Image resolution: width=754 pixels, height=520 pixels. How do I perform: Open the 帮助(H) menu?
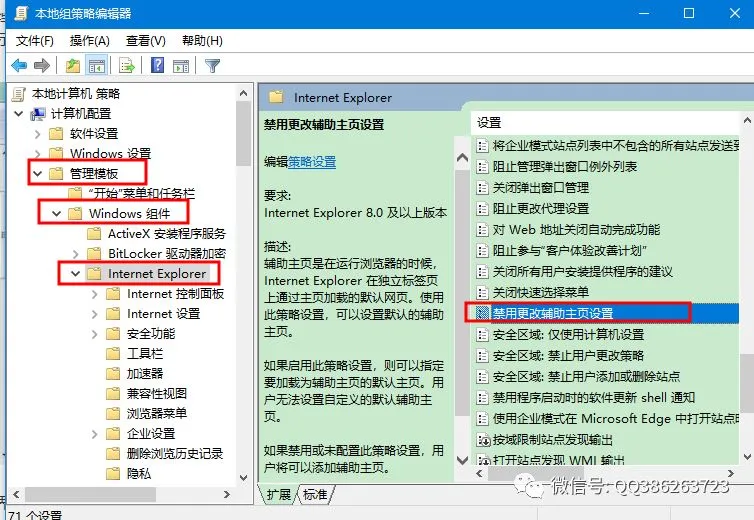[x=202, y=41]
